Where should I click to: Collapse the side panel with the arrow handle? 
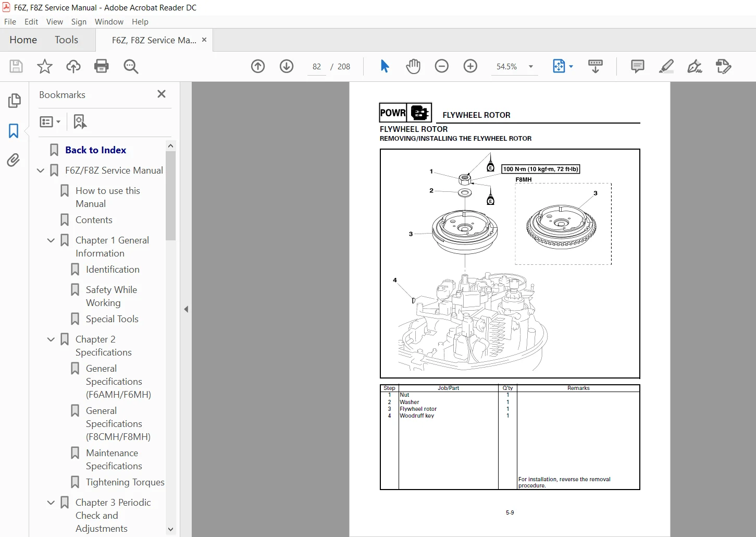coord(186,309)
